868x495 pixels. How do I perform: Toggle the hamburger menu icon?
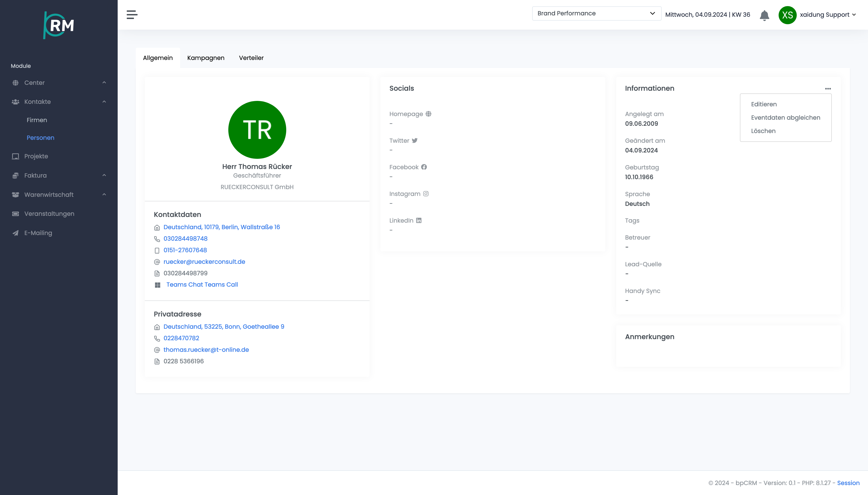point(132,15)
